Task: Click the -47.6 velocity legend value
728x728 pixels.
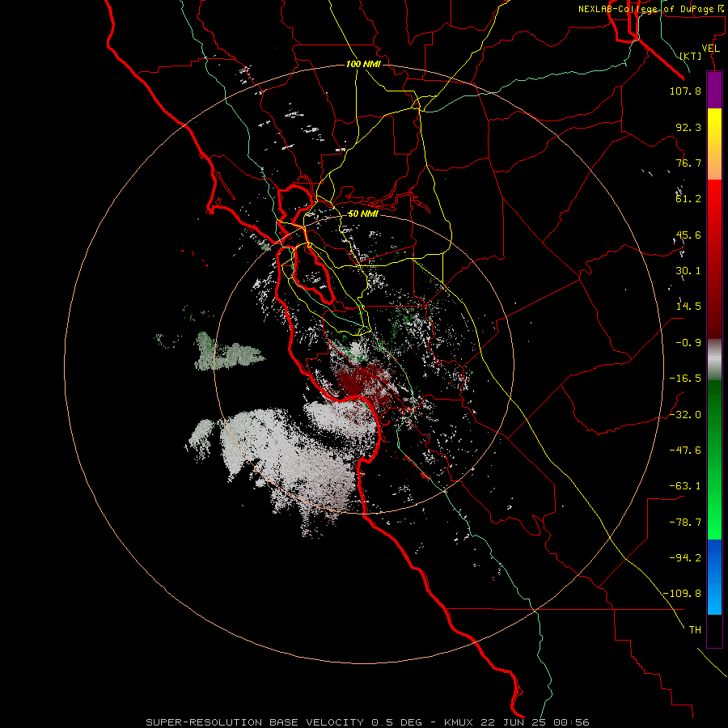Action: click(685, 451)
